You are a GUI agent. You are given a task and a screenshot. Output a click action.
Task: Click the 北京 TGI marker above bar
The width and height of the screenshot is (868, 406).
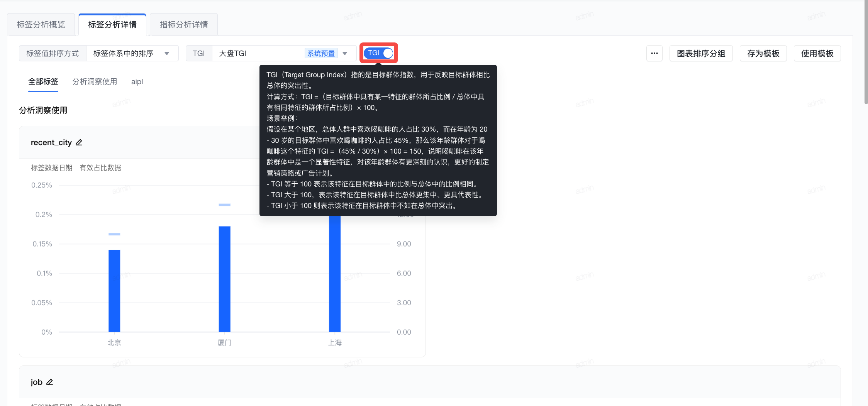point(114,234)
